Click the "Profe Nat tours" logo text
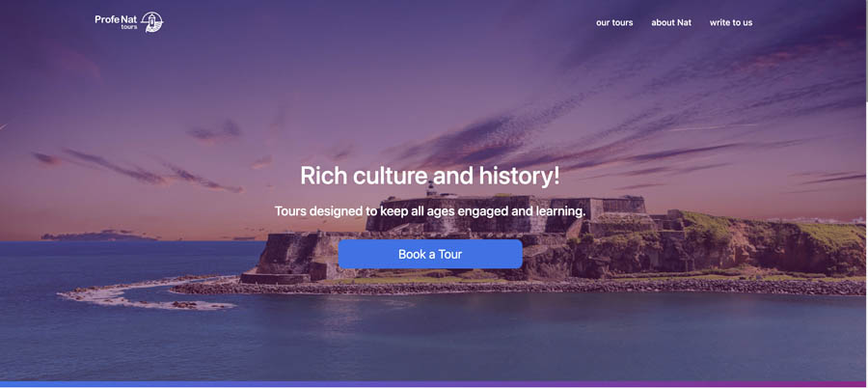This screenshot has height=388, width=868. coord(116,22)
